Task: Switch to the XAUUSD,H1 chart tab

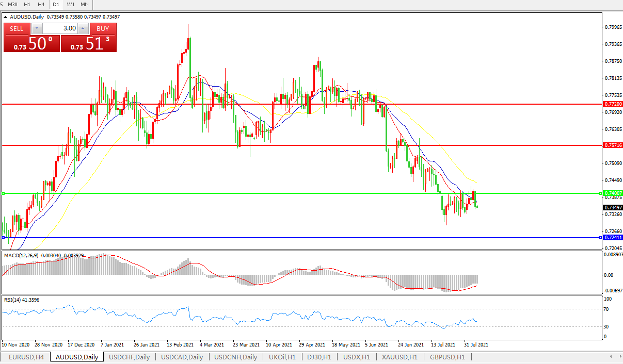Action: pyautogui.click(x=400, y=357)
